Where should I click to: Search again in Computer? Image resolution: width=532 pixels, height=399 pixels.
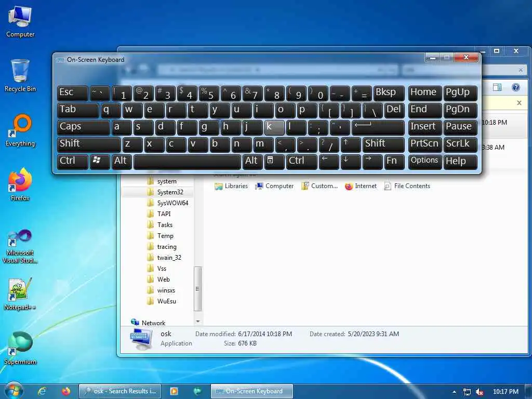coord(274,186)
